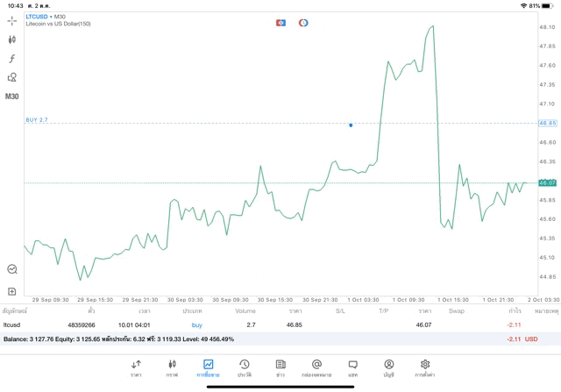Open the chart search magnifier icon
561x392 pixels.
[x=12, y=269]
